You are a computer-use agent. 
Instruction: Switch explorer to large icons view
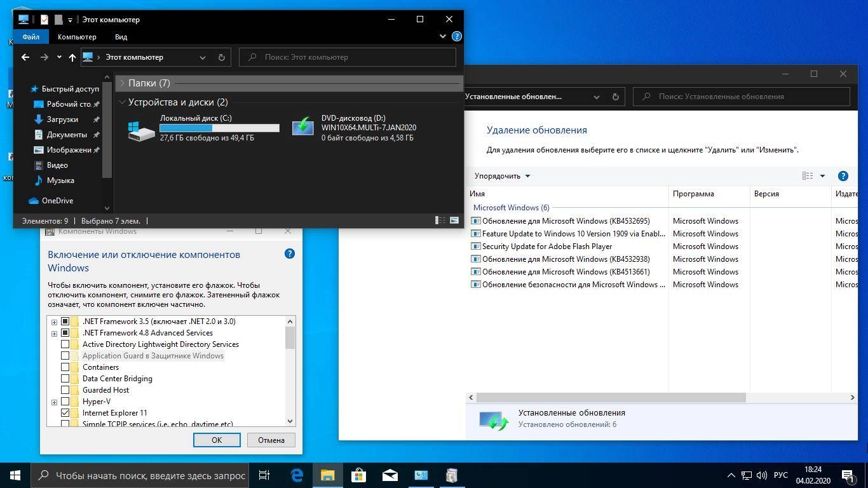454,220
